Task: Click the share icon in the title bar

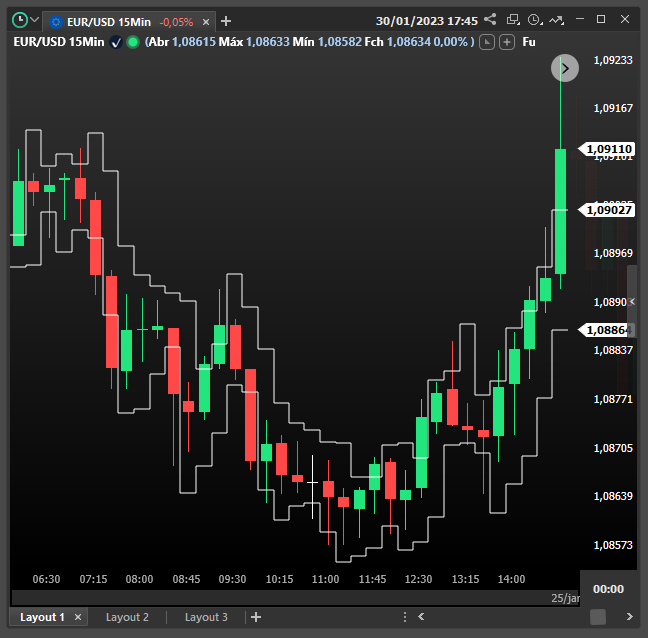Action: coord(490,19)
